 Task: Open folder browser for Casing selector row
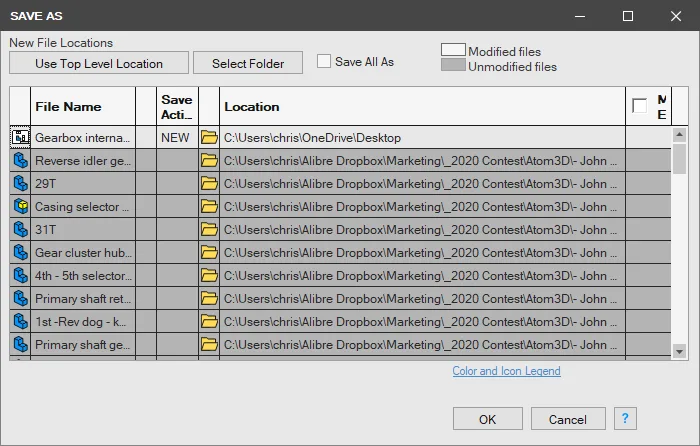(x=209, y=206)
